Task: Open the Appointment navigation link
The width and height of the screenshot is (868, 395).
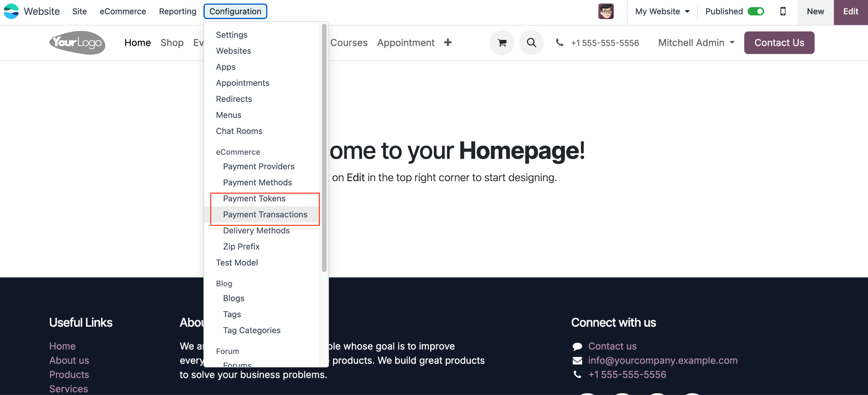Action: click(x=406, y=43)
